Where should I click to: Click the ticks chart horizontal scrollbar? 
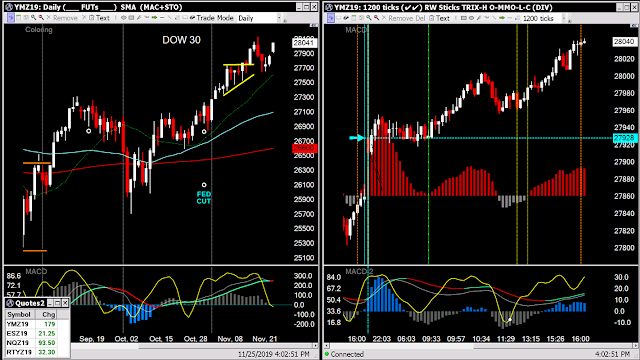tap(482, 346)
